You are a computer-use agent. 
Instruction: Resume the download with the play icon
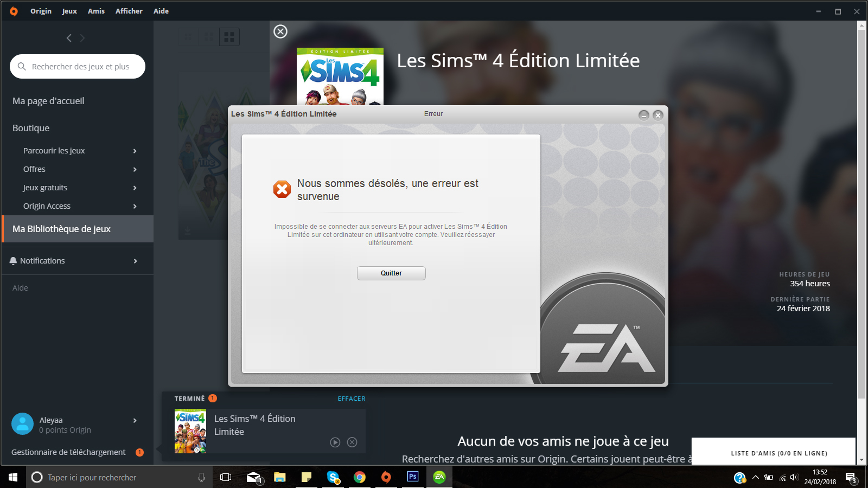[335, 442]
